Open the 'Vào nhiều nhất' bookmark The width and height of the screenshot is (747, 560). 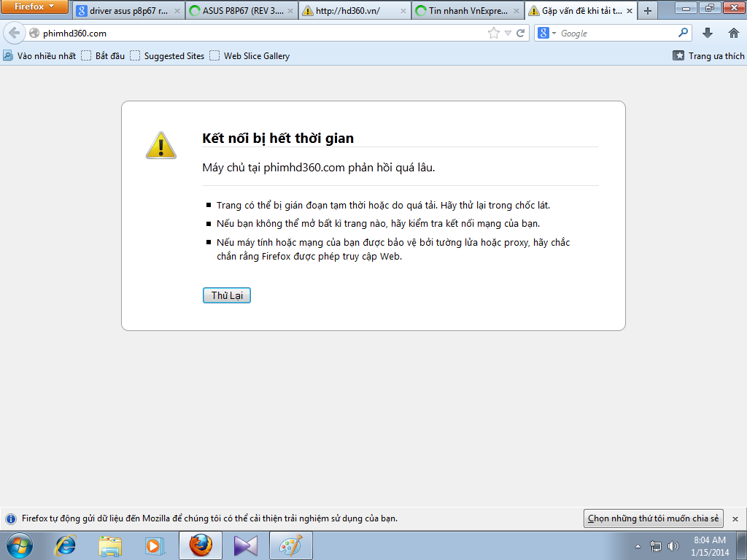39,55
